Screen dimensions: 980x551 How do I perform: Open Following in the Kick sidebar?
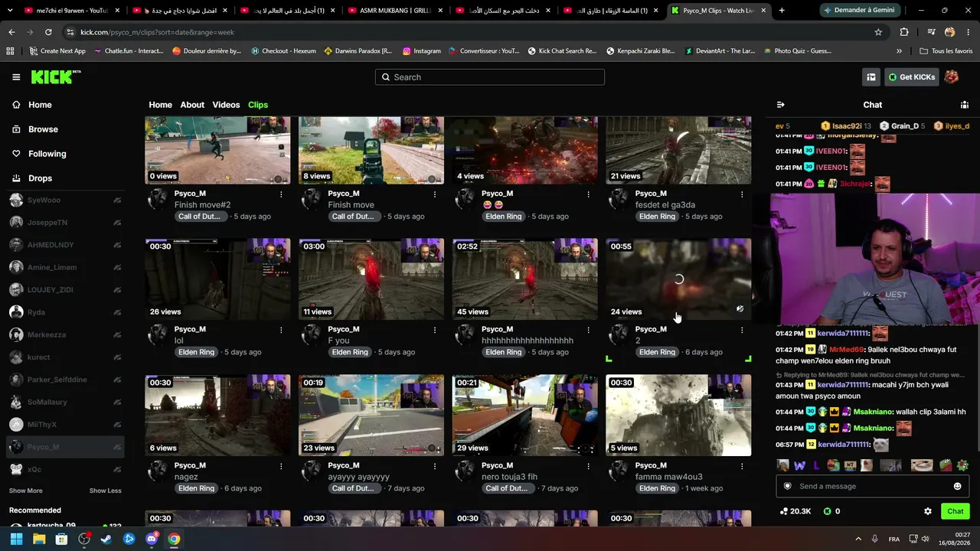(x=47, y=154)
